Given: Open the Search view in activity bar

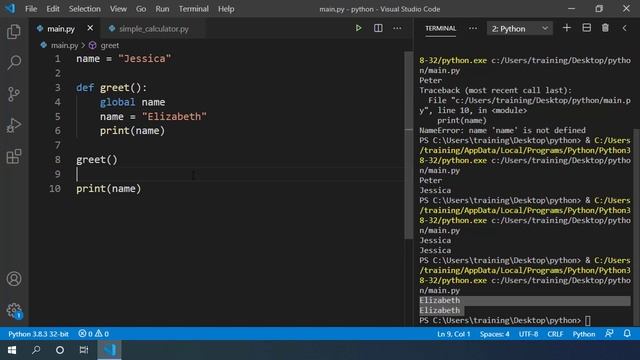Looking at the screenshot, I should pyautogui.click(x=14, y=62).
